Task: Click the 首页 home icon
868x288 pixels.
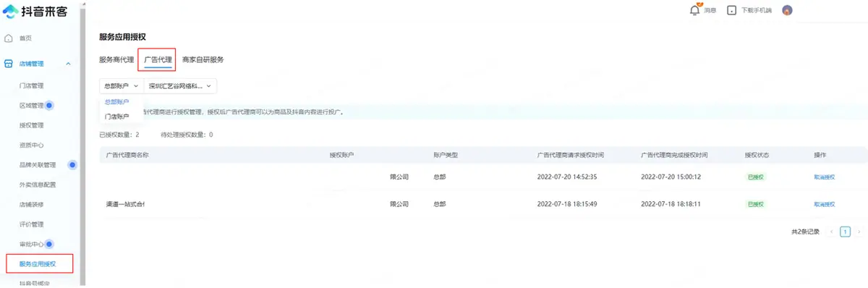Action: tap(9, 38)
